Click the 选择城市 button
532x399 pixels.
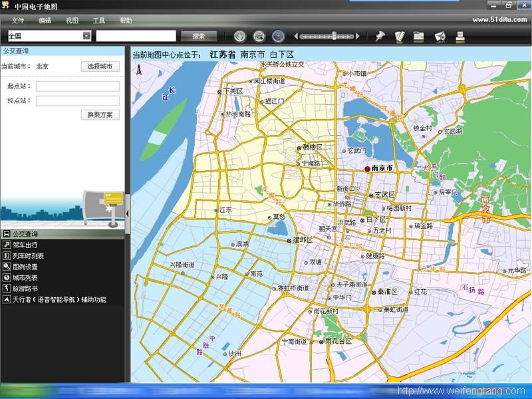point(100,66)
